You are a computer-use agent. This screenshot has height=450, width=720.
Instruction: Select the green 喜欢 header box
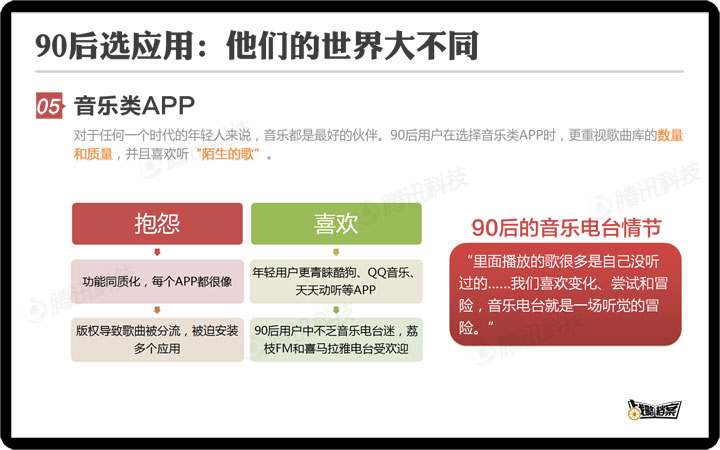click(336, 224)
